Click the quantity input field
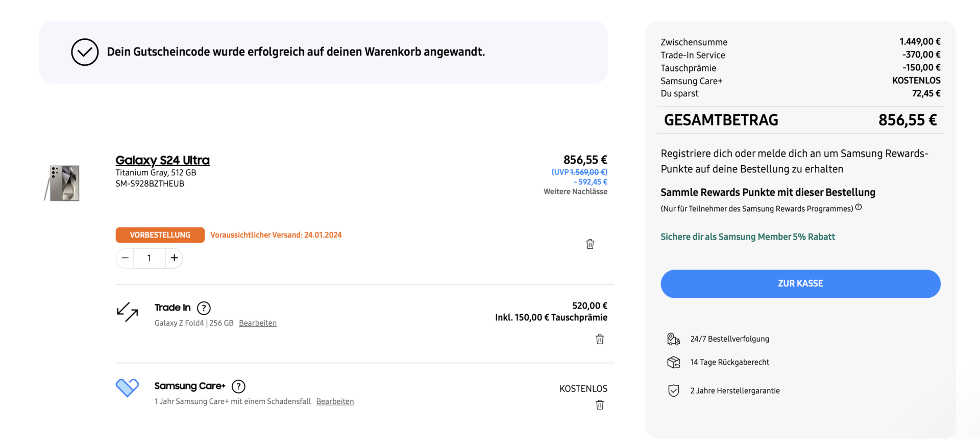Image resolution: width=980 pixels, height=439 pixels. pos(149,258)
